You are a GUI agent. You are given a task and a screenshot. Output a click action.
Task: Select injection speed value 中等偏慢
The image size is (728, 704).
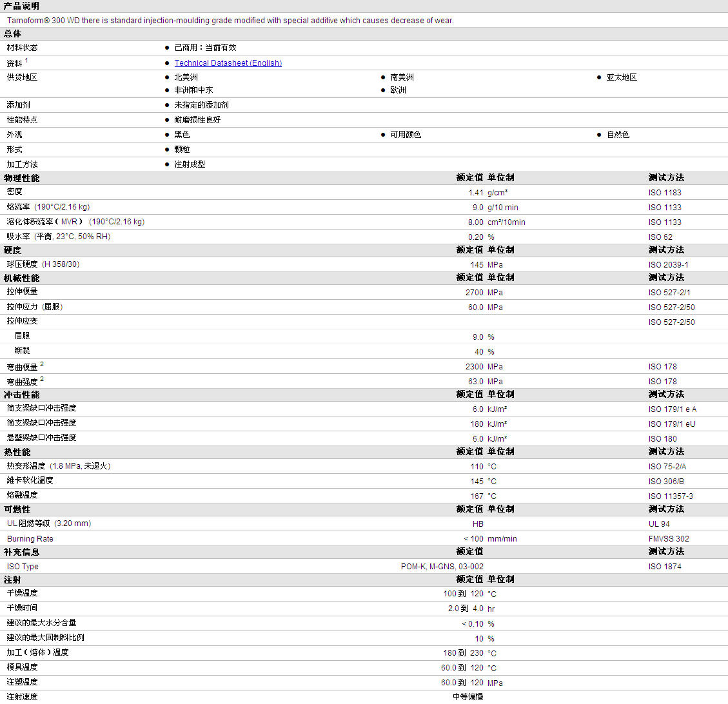tap(468, 697)
